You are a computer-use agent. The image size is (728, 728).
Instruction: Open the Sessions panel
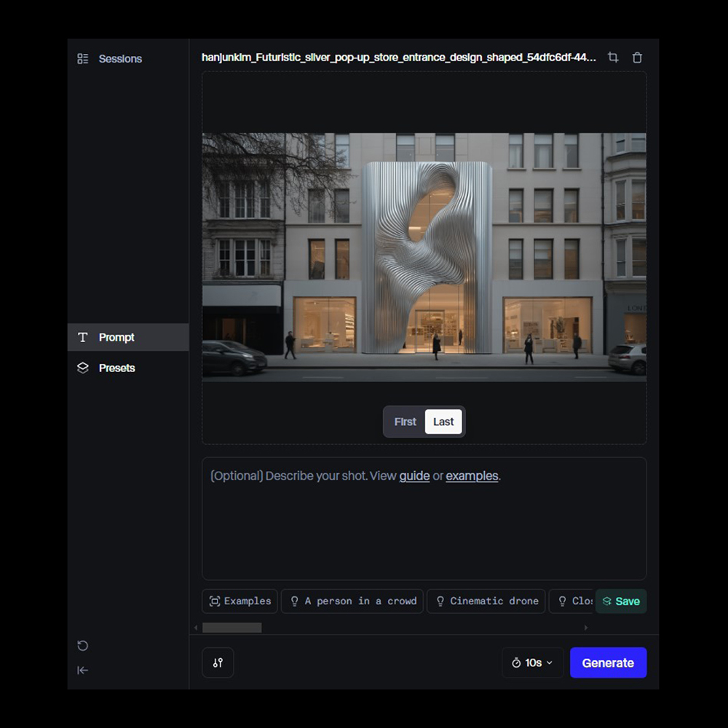pos(110,59)
